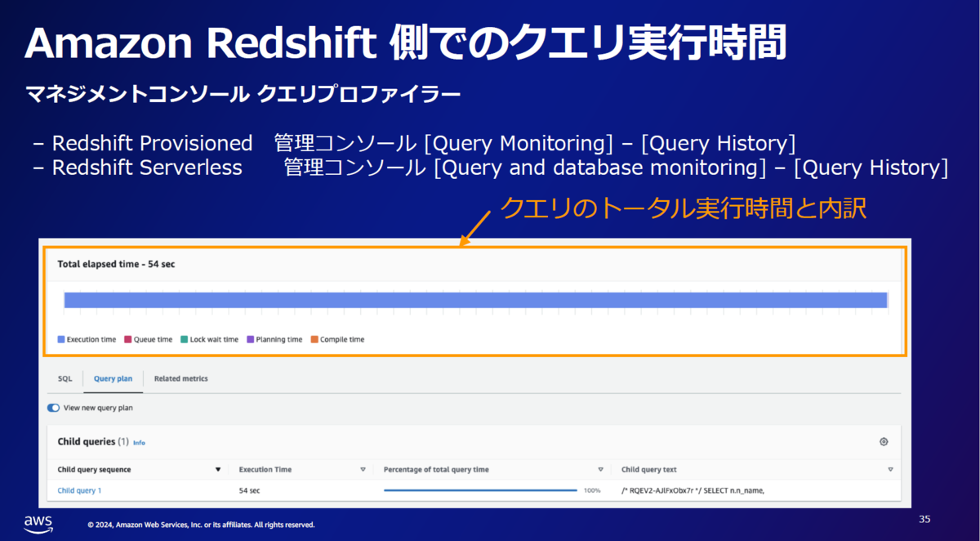Click the 'Redshift Provisioned' bullet line

click(414, 144)
